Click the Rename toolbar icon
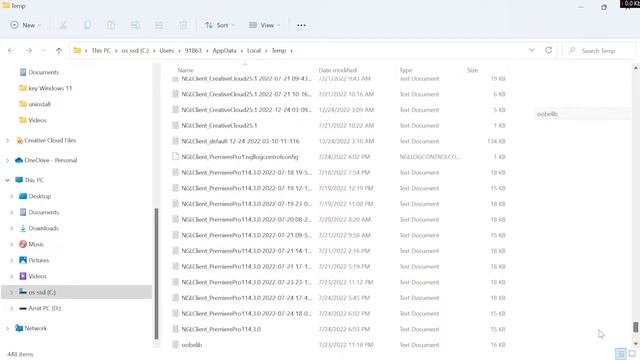 [135, 25]
